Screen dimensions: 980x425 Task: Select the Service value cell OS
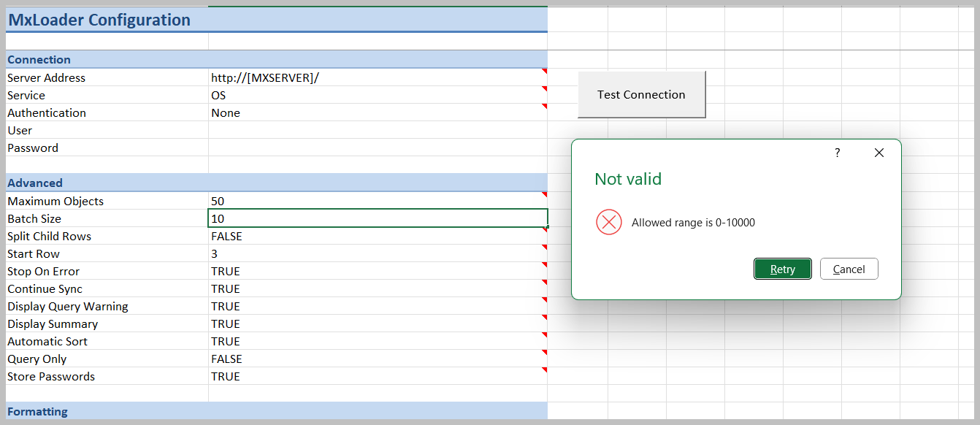(x=377, y=95)
